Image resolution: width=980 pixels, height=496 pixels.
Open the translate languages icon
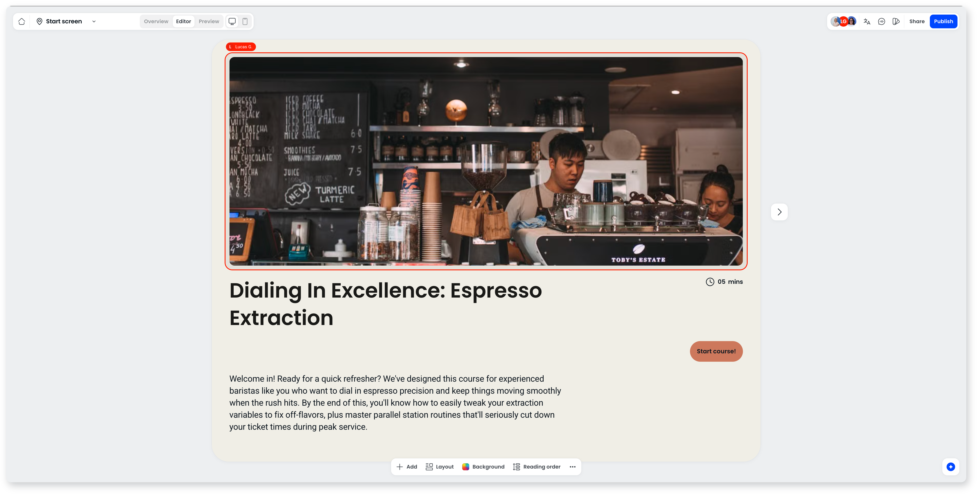[867, 21]
